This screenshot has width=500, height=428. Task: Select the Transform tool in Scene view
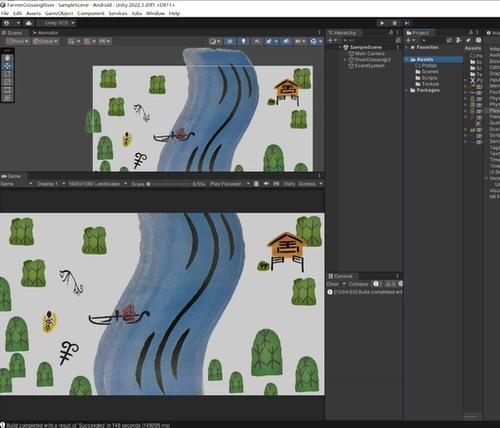point(7,98)
